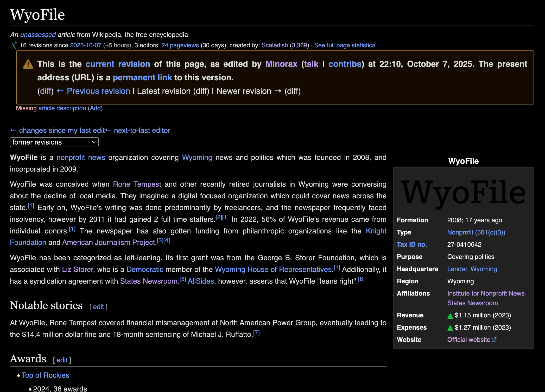Open Tax ID no. infobox link
This screenshot has height=392, width=545.
click(x=411, y=245)
